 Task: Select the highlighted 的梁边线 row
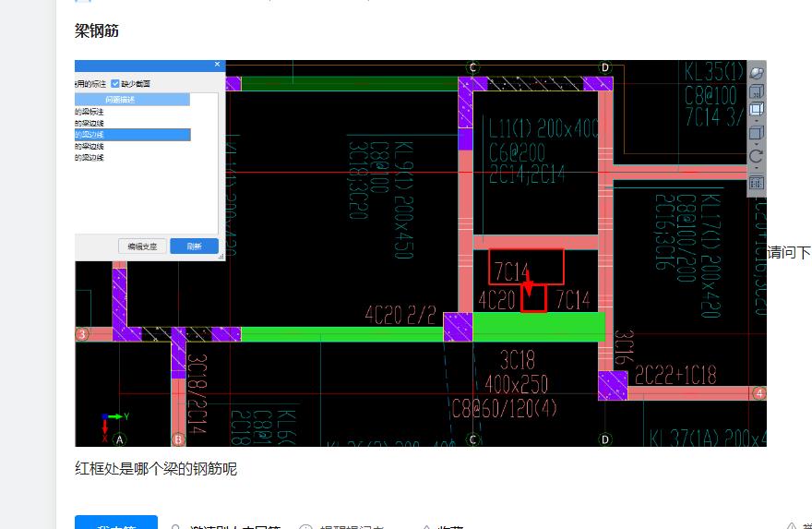pyautogui.click(x=133, y=135)
